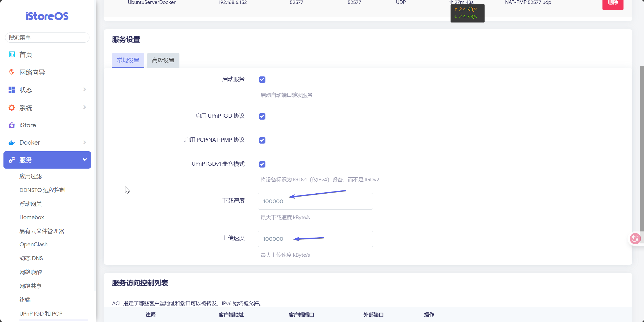Click the iStoreOS logo

pyautogui.click(x=47, y=16)
